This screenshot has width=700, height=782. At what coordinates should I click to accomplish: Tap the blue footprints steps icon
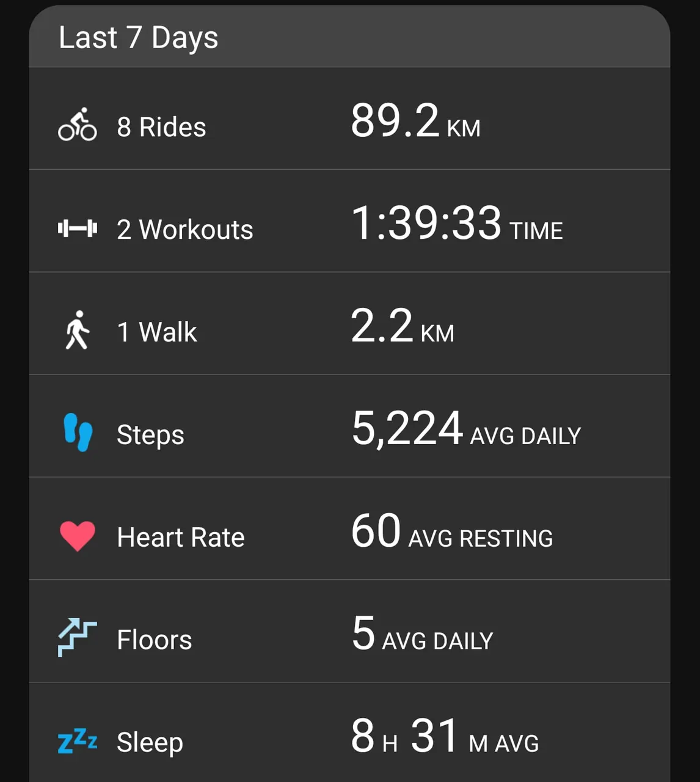click(78, 433)
